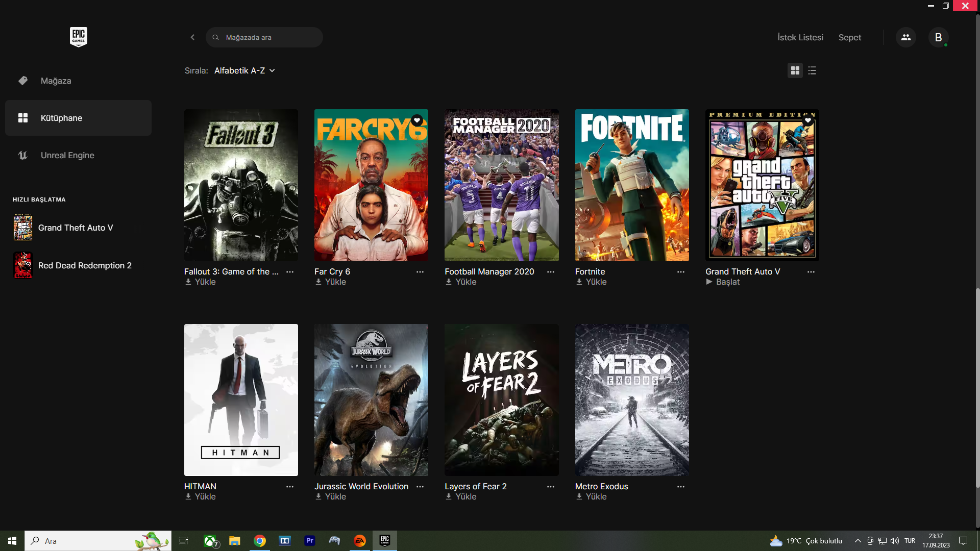
Task: Open Google Chrome from taskbar
Action: click(260, 541)
